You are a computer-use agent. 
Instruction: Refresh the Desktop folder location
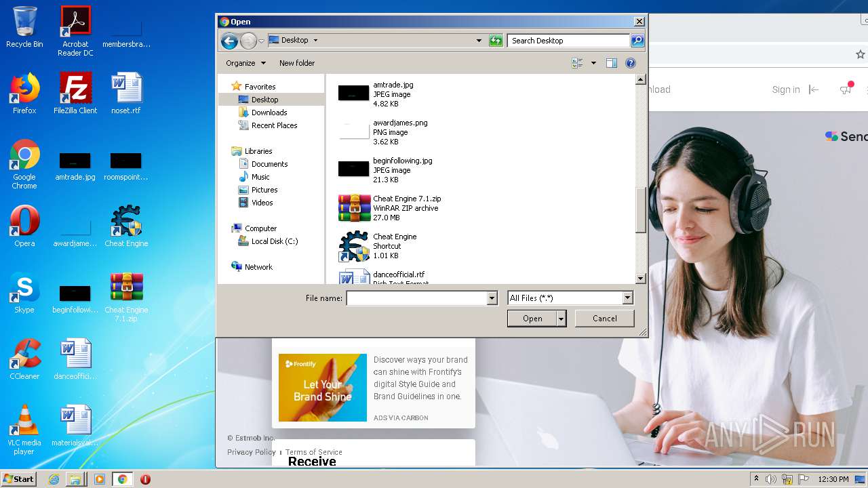tap(496, 41)
